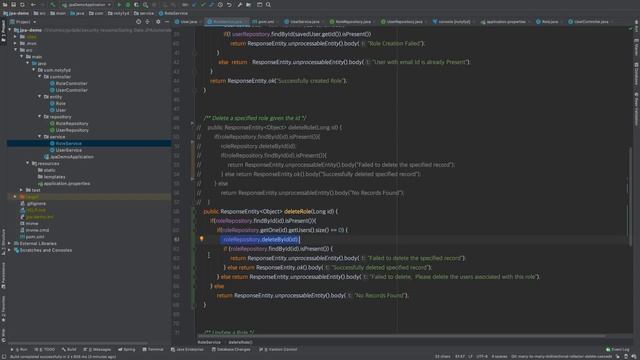Click the Debug bug icon

click(128, 5)
